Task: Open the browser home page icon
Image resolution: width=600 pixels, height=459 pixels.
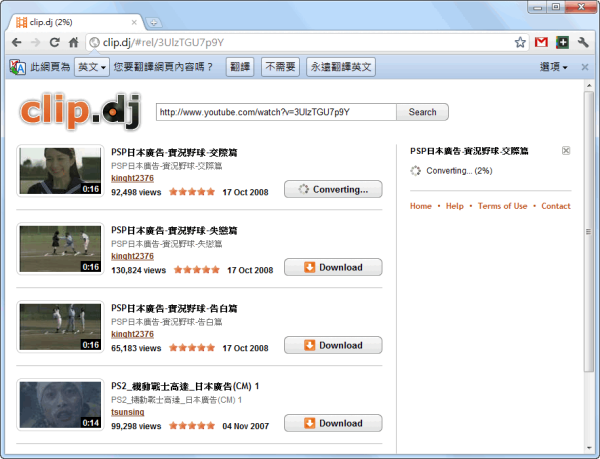Action: 73,42
